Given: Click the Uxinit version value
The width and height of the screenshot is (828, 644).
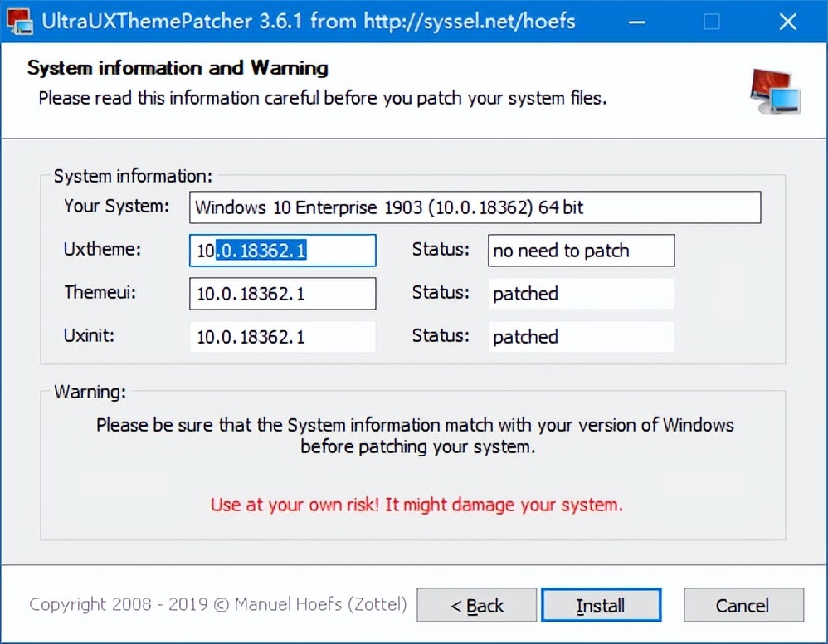Looking at the screenshot, I should coord(283,337).
